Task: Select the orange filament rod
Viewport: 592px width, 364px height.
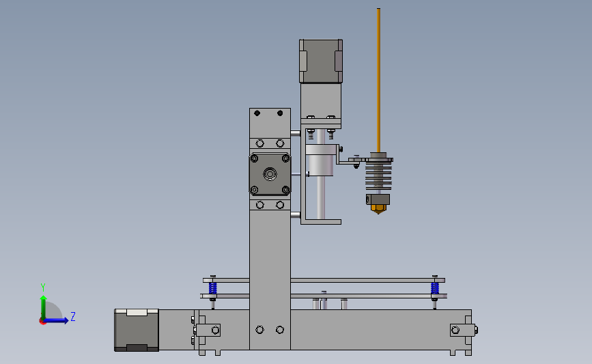Action: pos(378,80)
